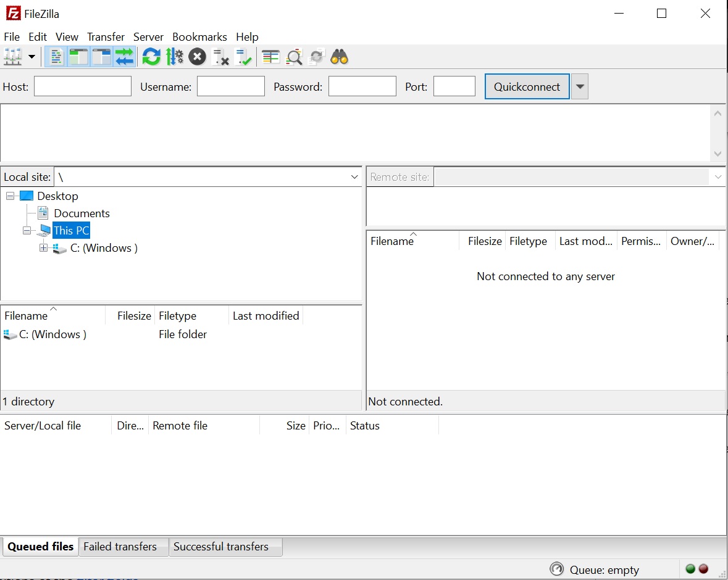Image resolution: width=728 pixels, height=580 pixels.
Task: Open the Bookmarks menu
Action: coord(199,36)
